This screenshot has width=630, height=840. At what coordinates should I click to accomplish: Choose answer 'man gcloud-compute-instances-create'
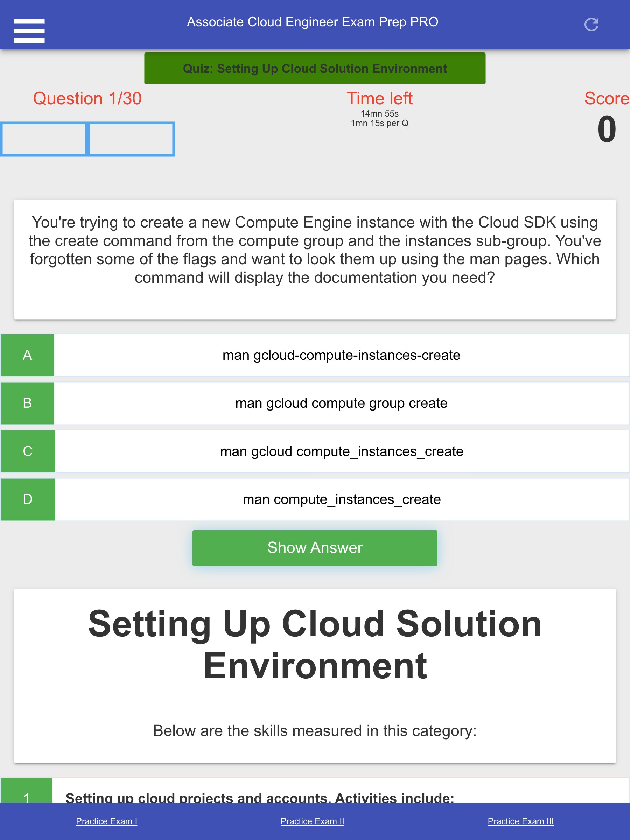[x=341, y=355]
